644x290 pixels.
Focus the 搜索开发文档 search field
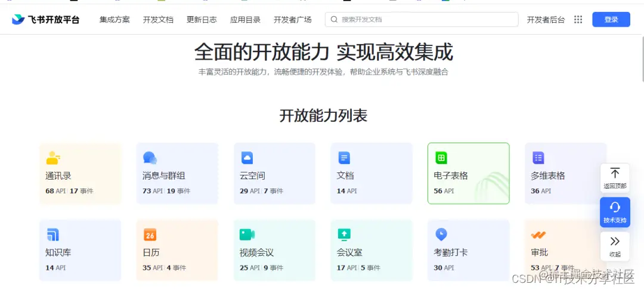tap(422, 19)
